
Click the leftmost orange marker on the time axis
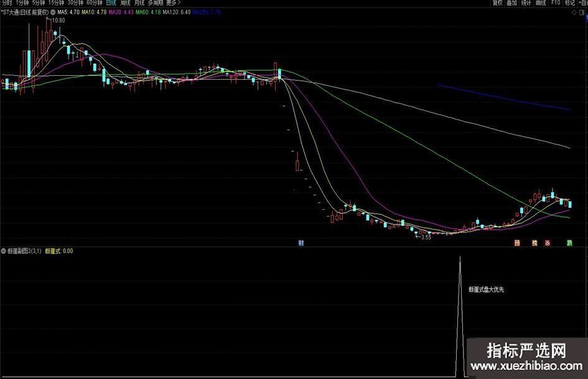coord(517,243)
